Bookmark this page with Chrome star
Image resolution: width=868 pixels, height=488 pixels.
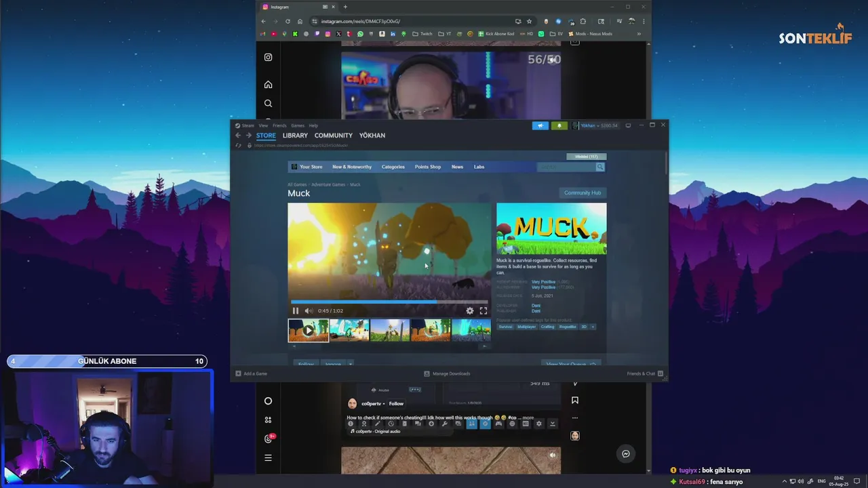point(529,21)
